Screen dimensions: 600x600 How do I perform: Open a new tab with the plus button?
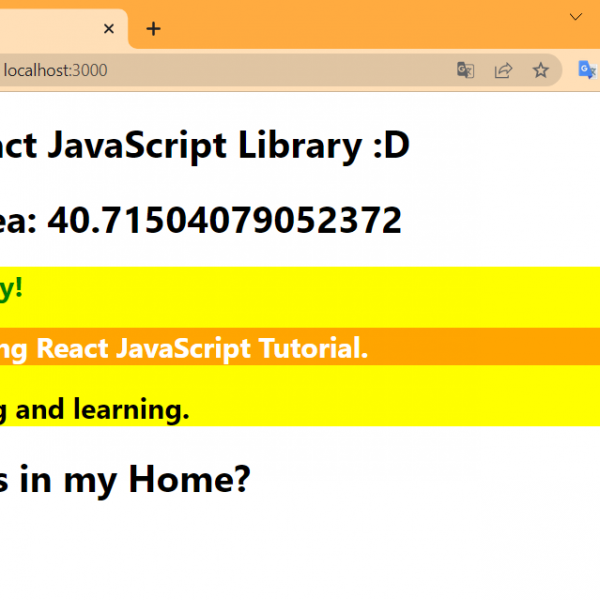(153, 29)
